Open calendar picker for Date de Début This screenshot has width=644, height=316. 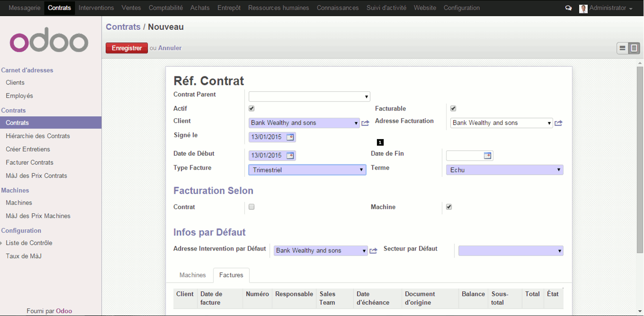(x=290, y=156)
